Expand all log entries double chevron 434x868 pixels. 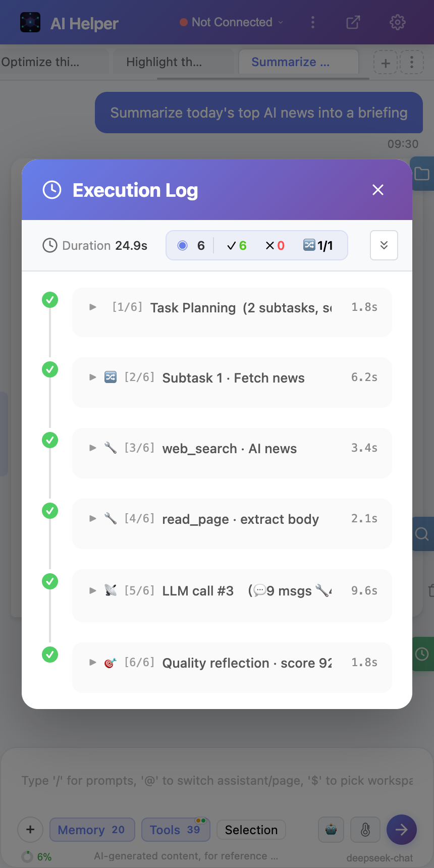coord(384,245)
